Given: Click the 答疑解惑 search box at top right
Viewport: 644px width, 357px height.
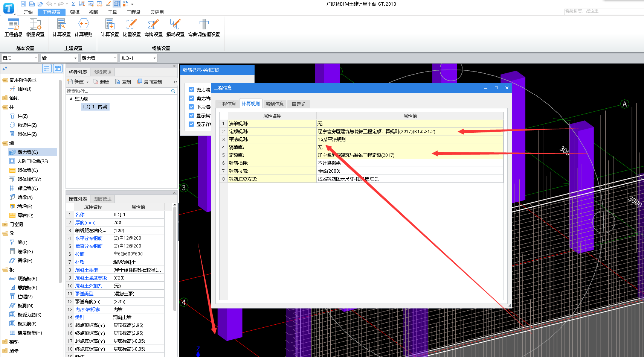Looking at the screenshot, I should [604, 11].
